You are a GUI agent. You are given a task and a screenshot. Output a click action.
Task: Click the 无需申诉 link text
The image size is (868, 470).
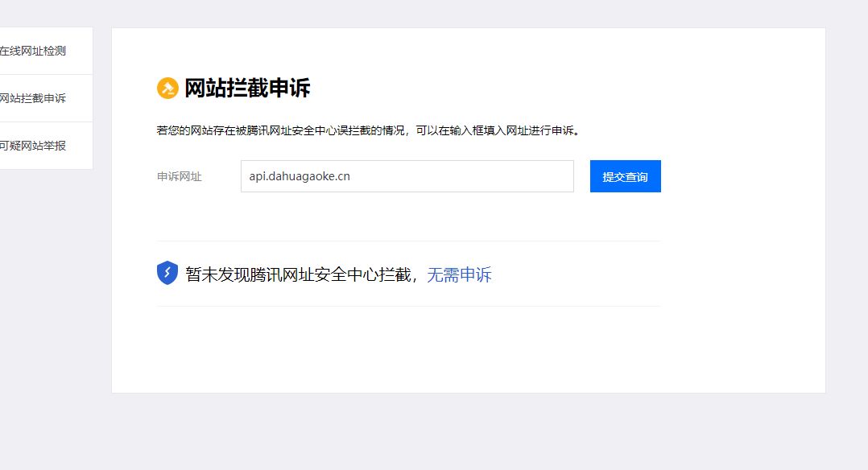pos(459,274)
